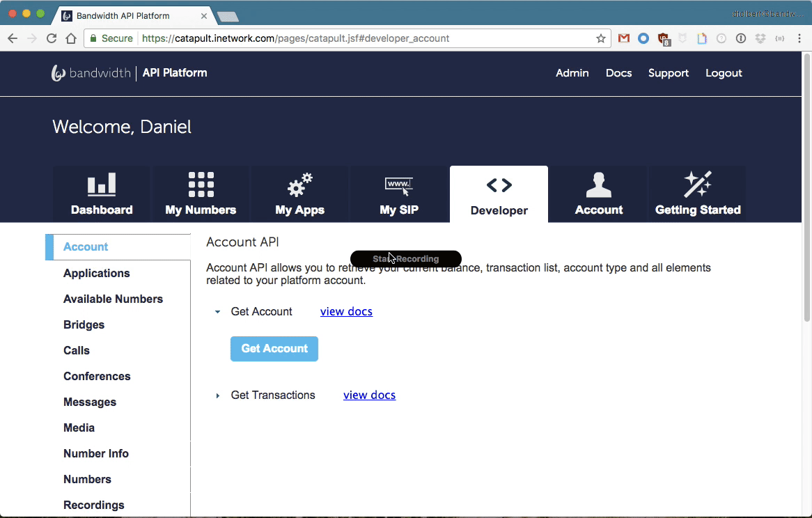Open the Dashboard tab
Viewport: 812px width, 518px height.
[102, 194]
